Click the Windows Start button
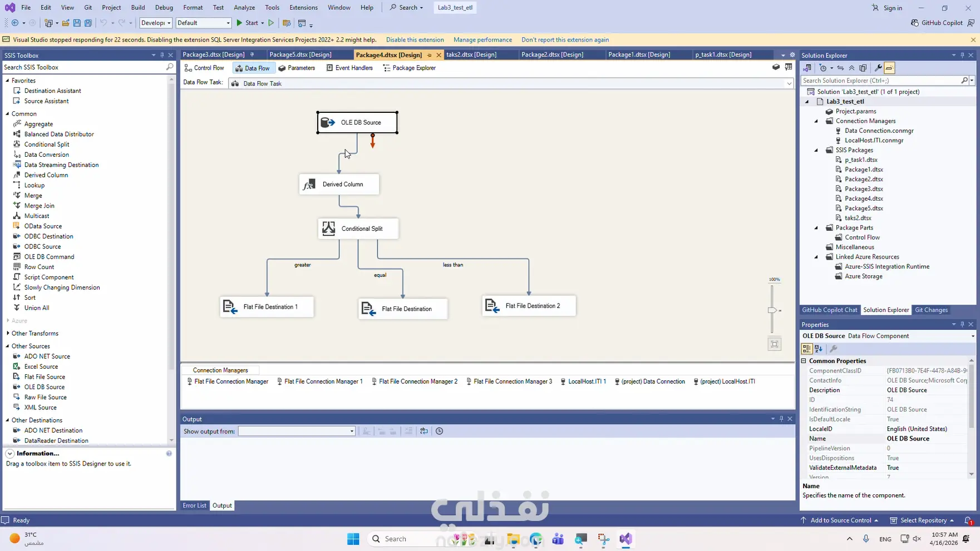Viewport: 980px width, 551px height. (353, 539)
